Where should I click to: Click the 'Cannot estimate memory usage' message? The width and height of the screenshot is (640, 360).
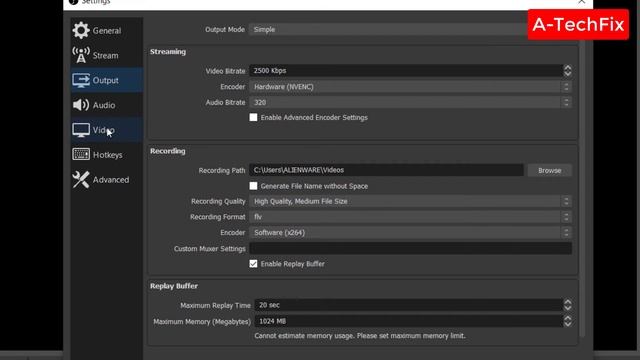[x=360, y=336]
